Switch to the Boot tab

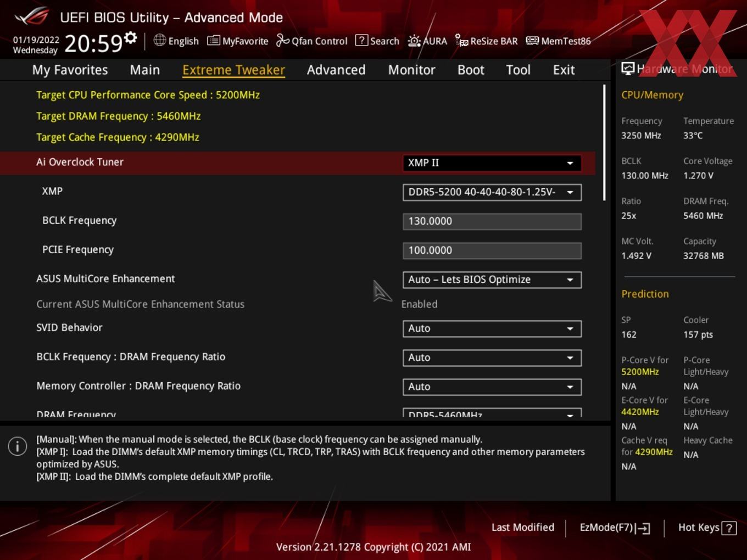point(471,70)
